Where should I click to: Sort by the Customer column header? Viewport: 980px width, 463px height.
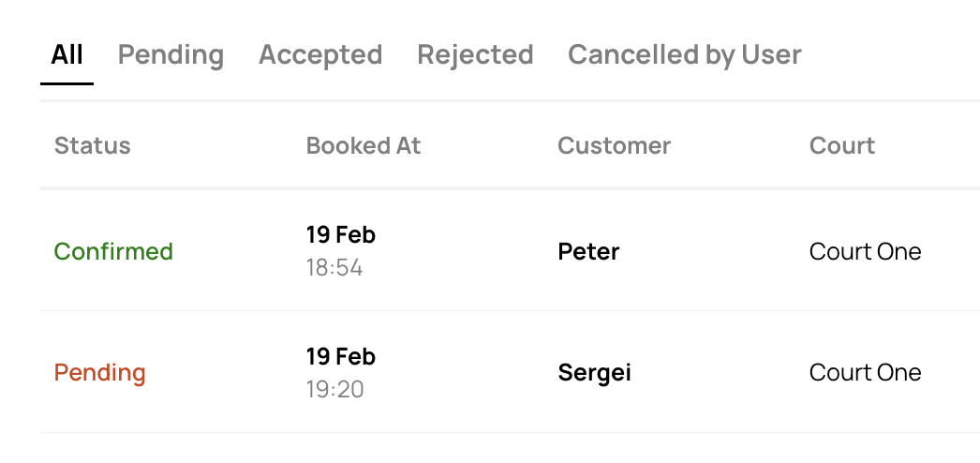point(614,146)
